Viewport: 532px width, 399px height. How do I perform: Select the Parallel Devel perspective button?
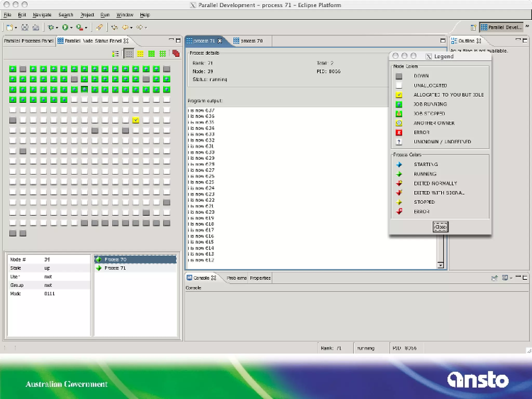point(501,27)
